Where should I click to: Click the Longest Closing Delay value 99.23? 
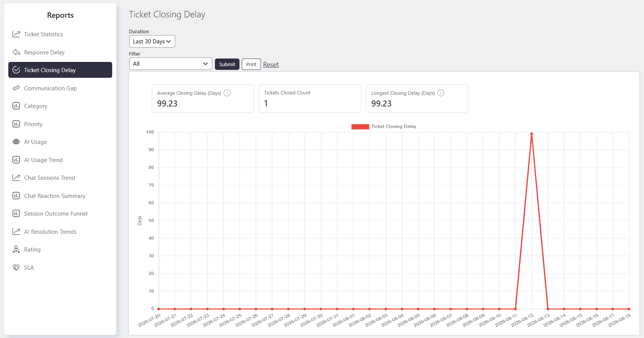381,103
